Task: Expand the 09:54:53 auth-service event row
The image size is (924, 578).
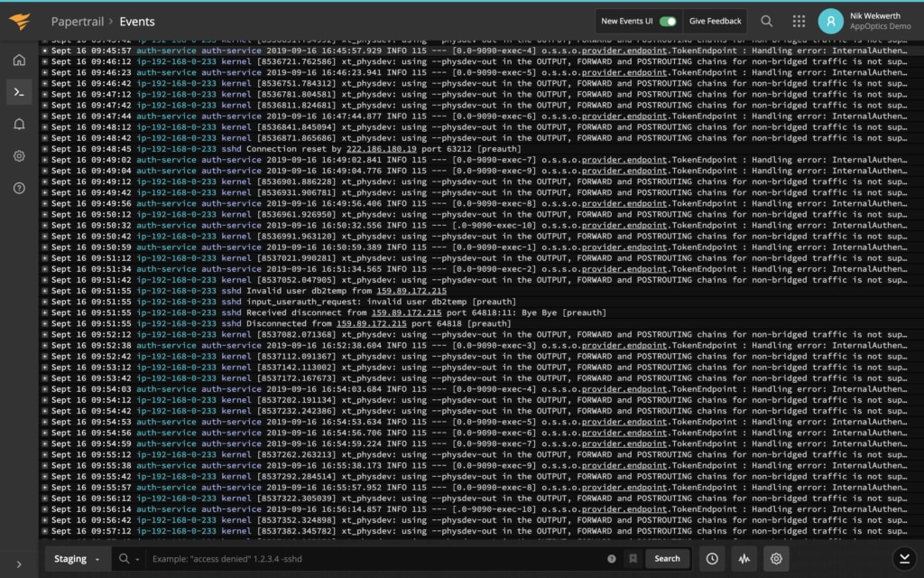Action: coord(45,423)
